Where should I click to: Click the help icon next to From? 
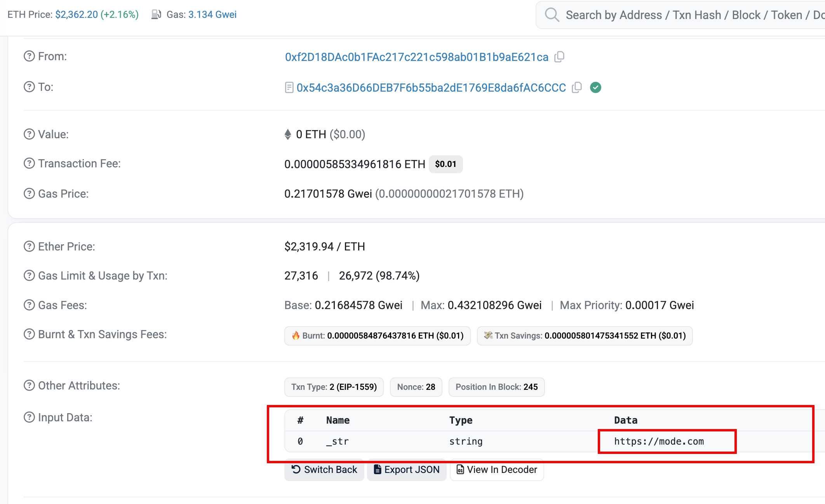(29, 56)
